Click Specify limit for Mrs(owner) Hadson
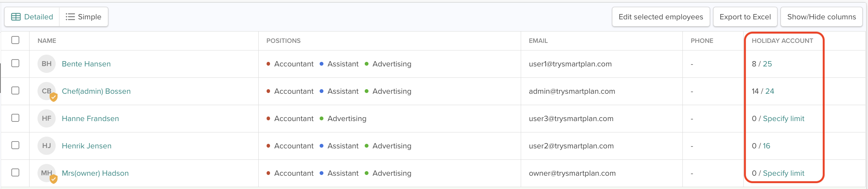 click(x=784, y=173)
